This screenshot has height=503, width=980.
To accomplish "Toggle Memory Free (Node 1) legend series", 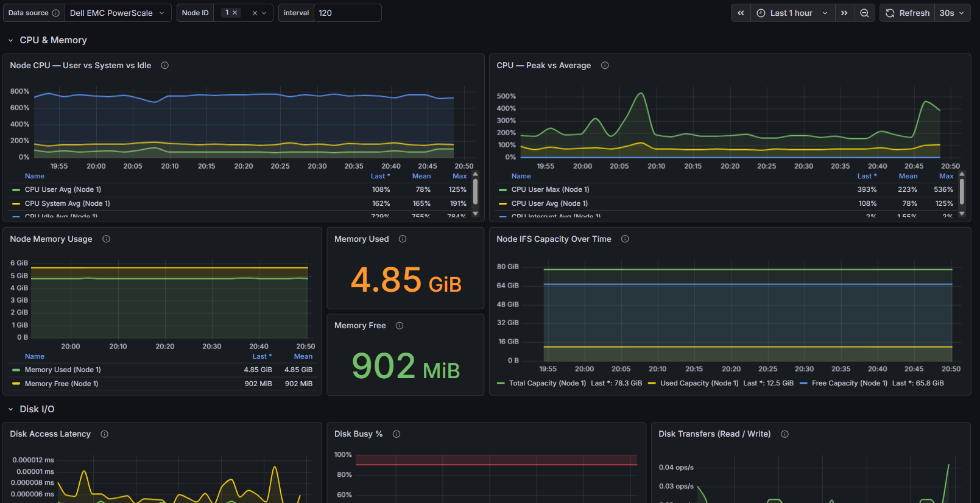I will click(62, 384).
